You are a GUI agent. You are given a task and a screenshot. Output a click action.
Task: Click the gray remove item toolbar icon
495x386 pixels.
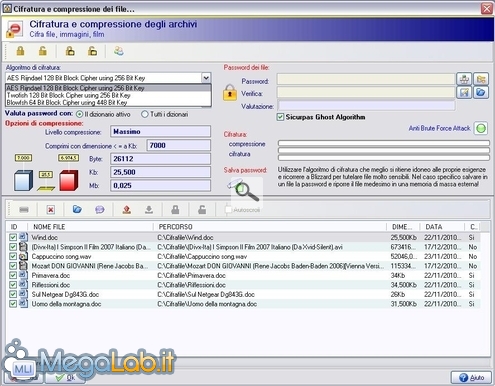tap(24, 210)
